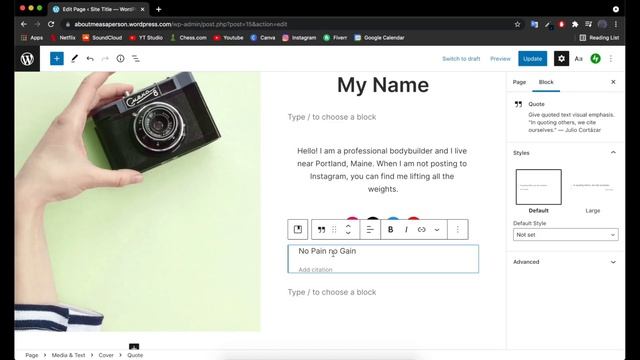This screenshot has height=360, width=640.
Task: Expand the Advanced panel
Action: [x=565, y=262]
